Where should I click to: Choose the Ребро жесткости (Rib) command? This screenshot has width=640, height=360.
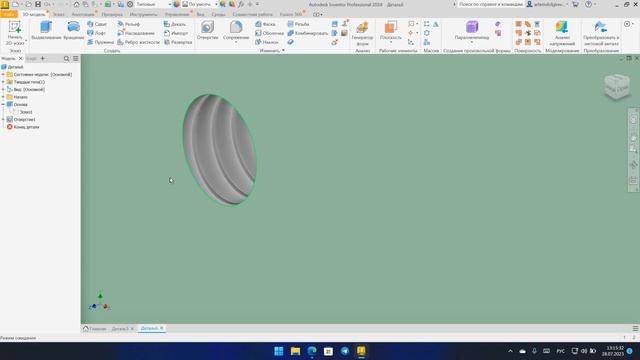[138, 42]
